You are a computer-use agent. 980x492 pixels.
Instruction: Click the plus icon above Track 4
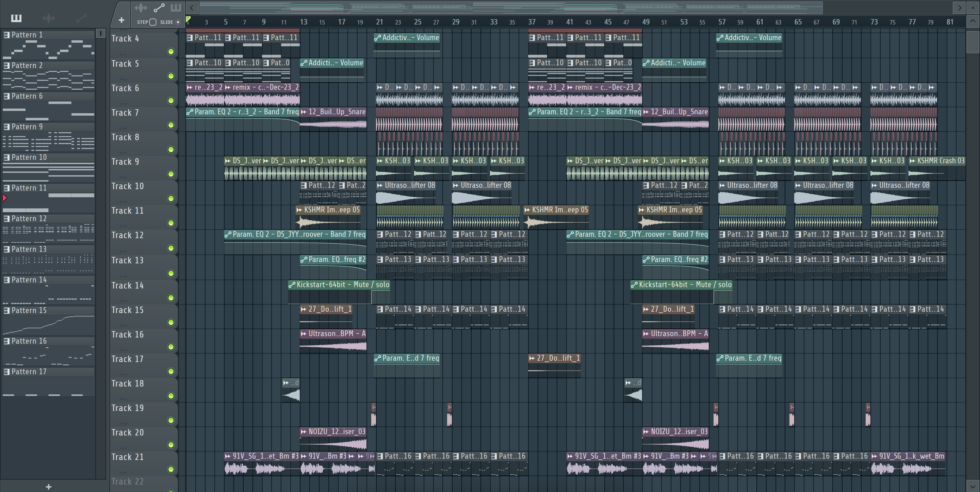121,20
